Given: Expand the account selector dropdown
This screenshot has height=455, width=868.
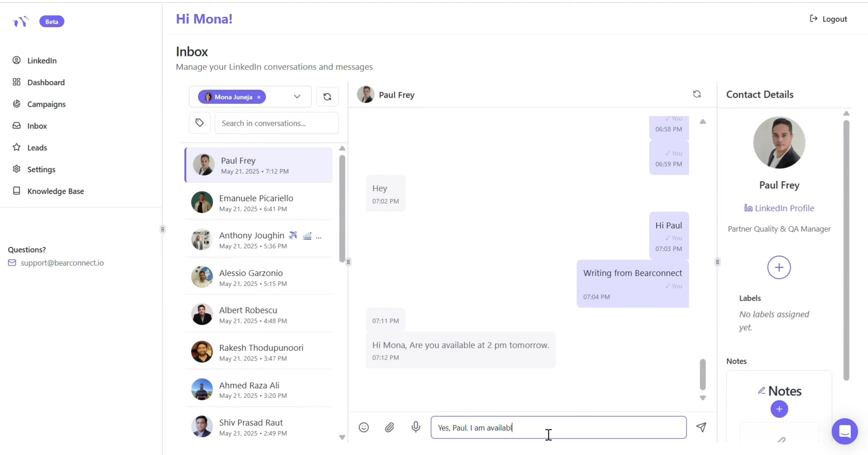Looking at the screenshot, I should 297,97.
